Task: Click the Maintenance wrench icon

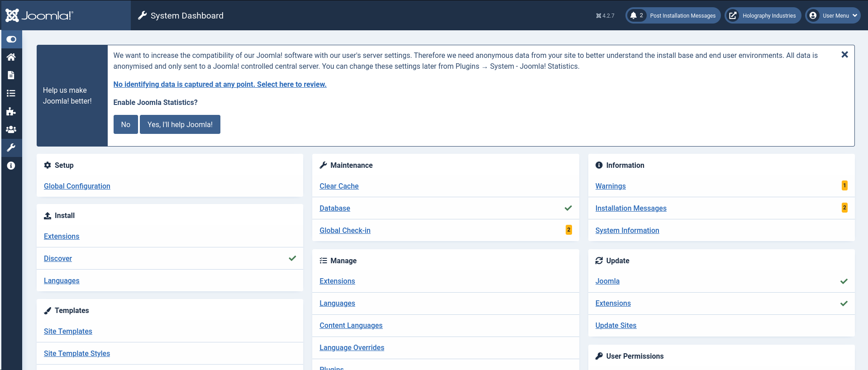Action: (x=323, y=165)
